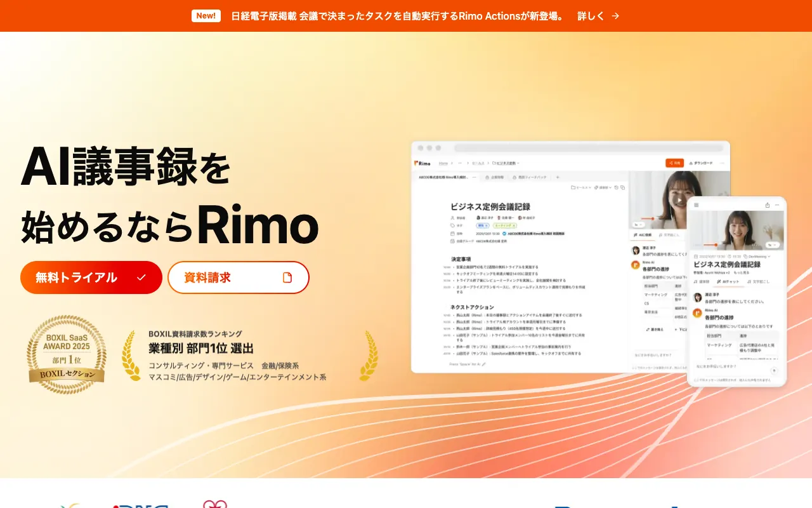The image size is (812, 508).
Task: Open the hamburger menu in the mobile mockup
Action: [x=696, y=205]
